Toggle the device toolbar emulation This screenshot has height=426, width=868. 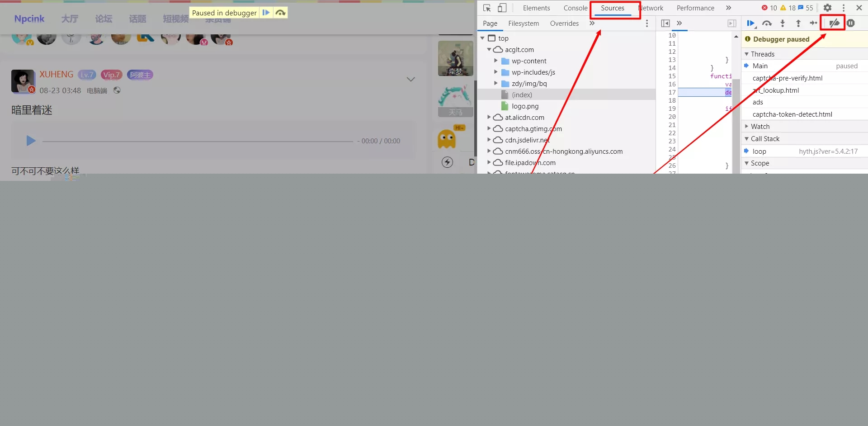pos(502,8)
